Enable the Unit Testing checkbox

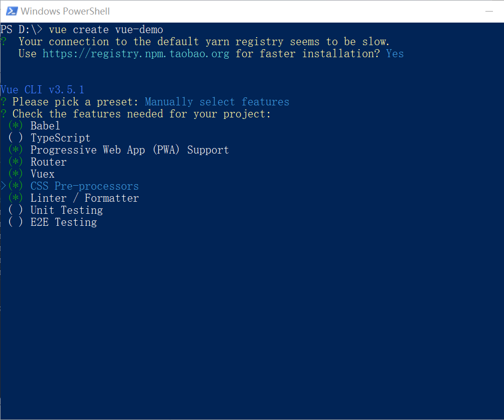coord(16,210)
